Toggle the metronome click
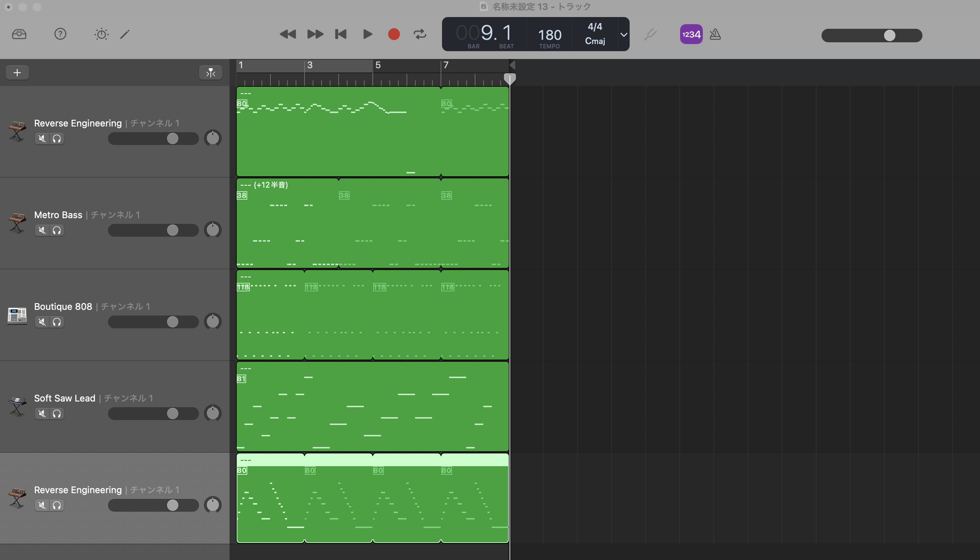 [715, 34]
